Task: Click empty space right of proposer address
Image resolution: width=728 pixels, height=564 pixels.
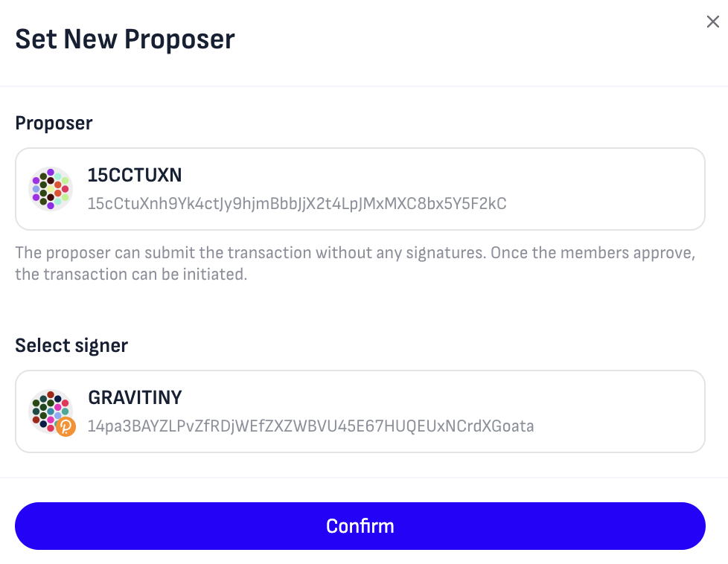Action: pos(603,203)
